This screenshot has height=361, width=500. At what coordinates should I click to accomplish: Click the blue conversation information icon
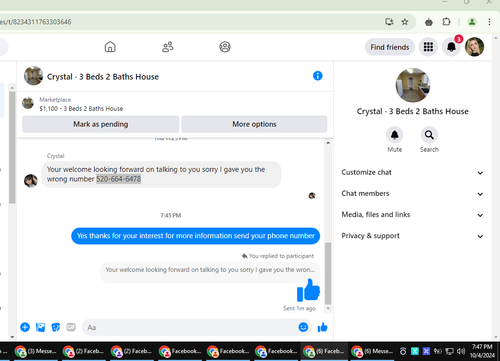pos(318,76)
